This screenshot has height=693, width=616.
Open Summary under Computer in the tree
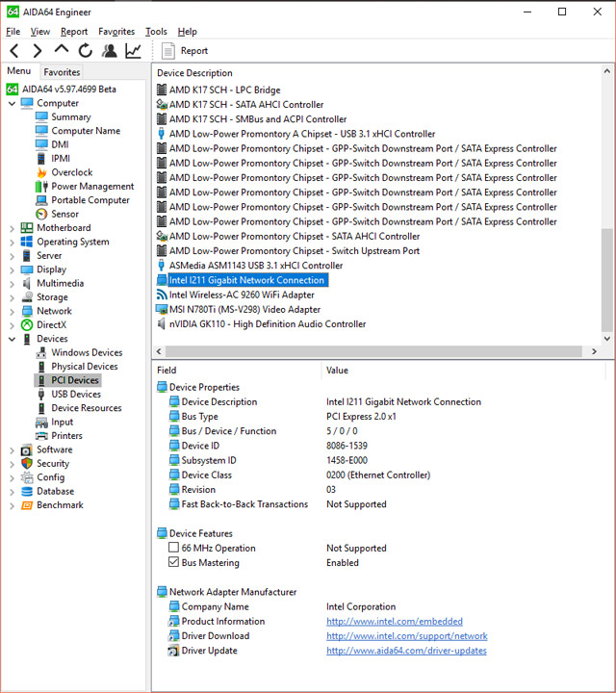pos(70,116)
